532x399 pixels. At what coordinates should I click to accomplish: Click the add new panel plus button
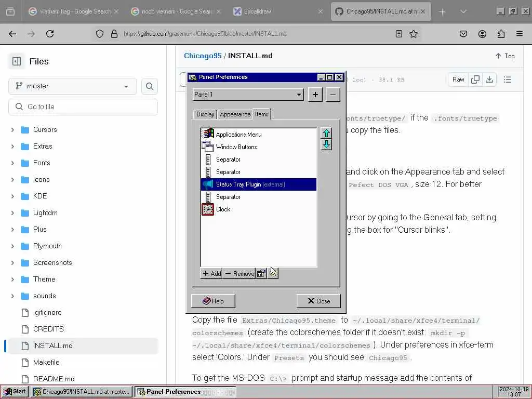tap(315, 95)
